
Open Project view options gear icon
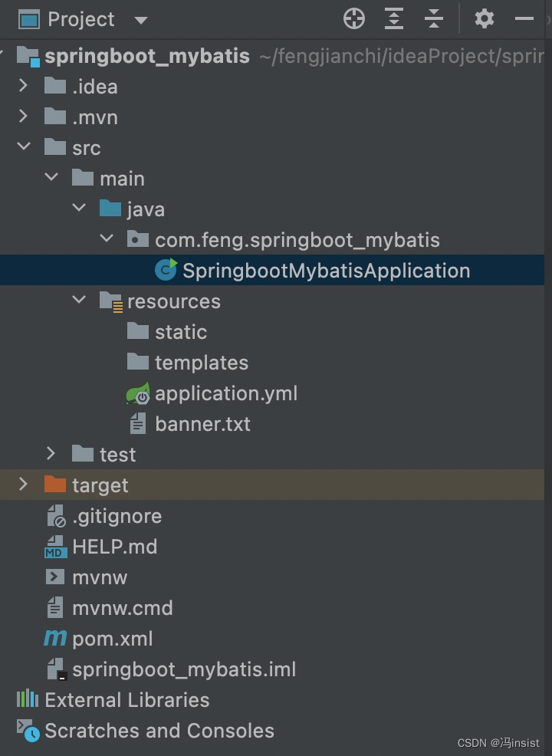pos(484,18)
